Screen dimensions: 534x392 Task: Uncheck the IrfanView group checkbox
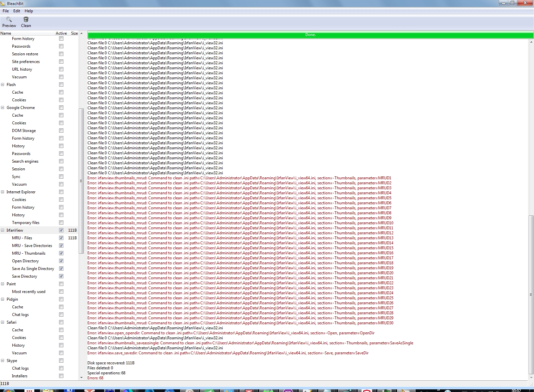click(61, 230)
